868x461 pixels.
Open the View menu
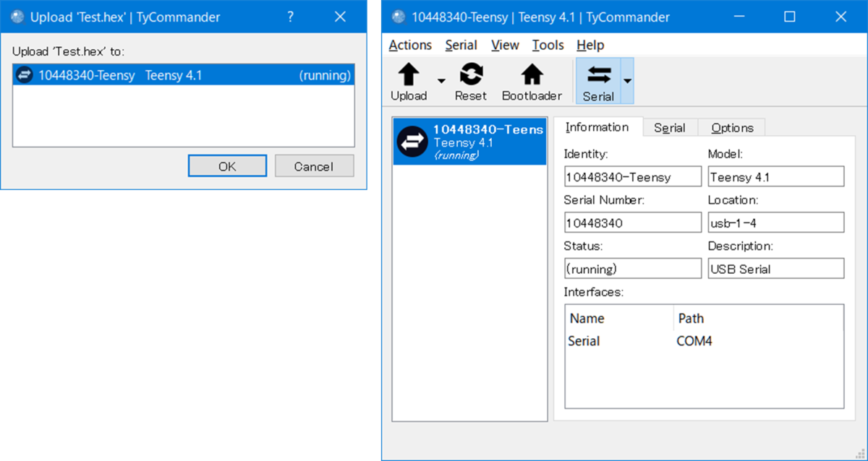tap(505, 45)
